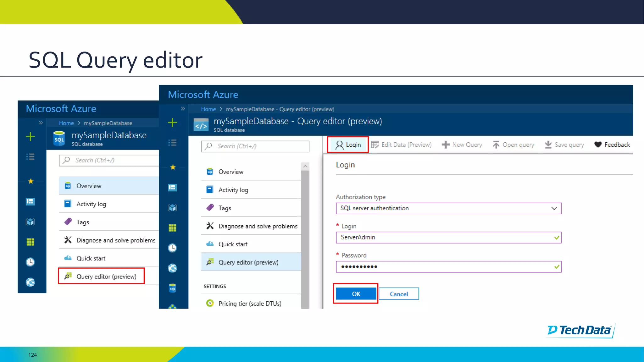Image resolution: width=644 pixels, height=362 pixels.
Task: Click the Favorites star in right sidebar
Action: tap(173, 167)
